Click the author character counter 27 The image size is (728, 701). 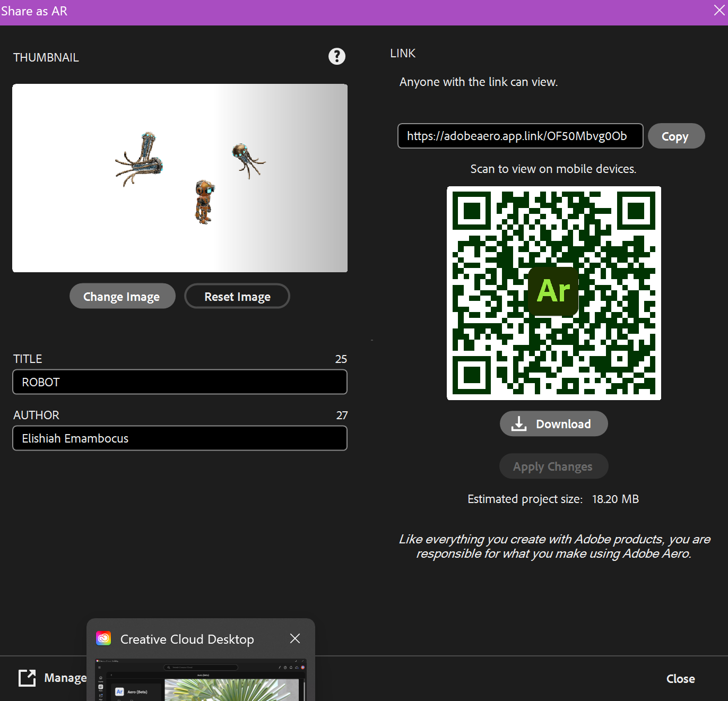coord(342,416)
